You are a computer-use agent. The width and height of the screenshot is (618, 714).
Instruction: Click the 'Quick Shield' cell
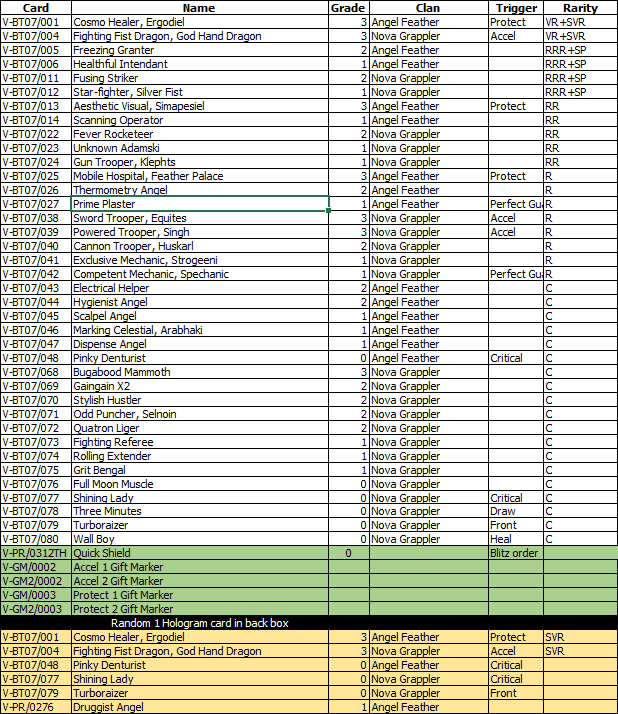200,553
